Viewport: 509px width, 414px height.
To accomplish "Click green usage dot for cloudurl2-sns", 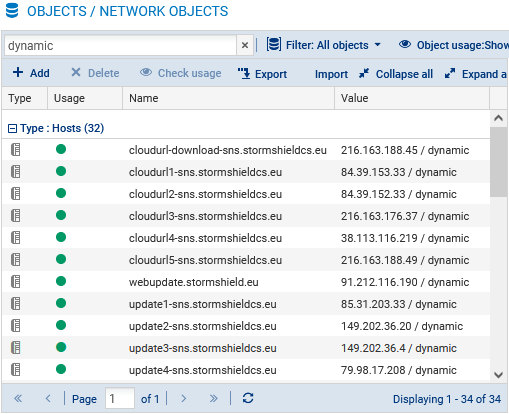I will 61,193.
